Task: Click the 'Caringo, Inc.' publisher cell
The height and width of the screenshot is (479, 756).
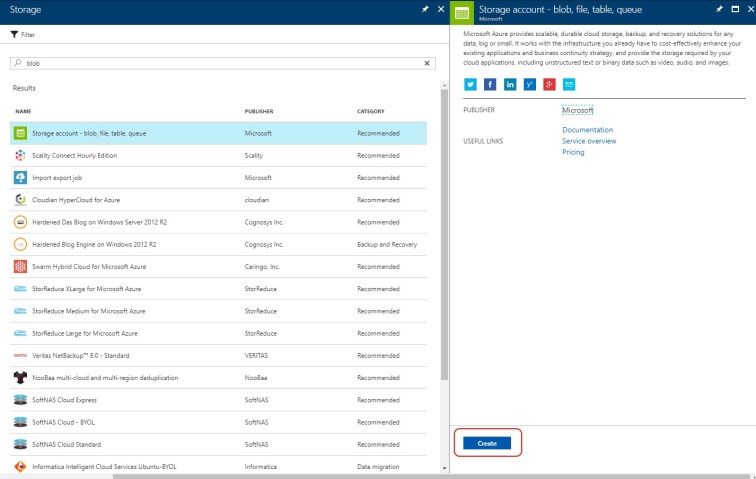Action: [262, 266]
